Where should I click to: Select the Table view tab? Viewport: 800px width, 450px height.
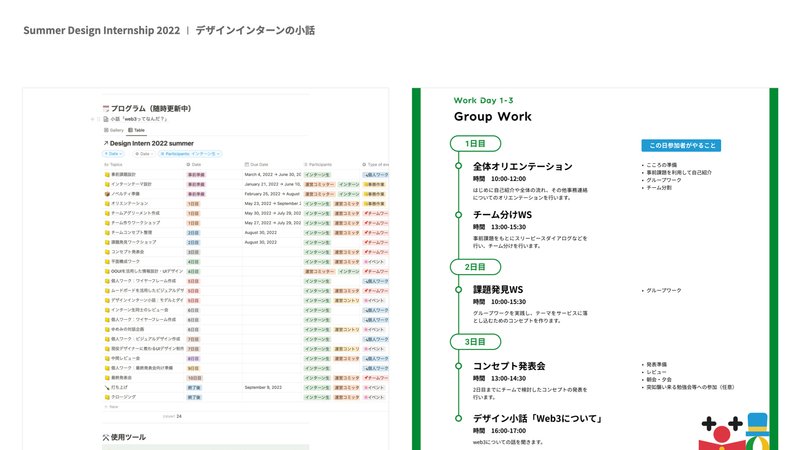tap(136, 130)
